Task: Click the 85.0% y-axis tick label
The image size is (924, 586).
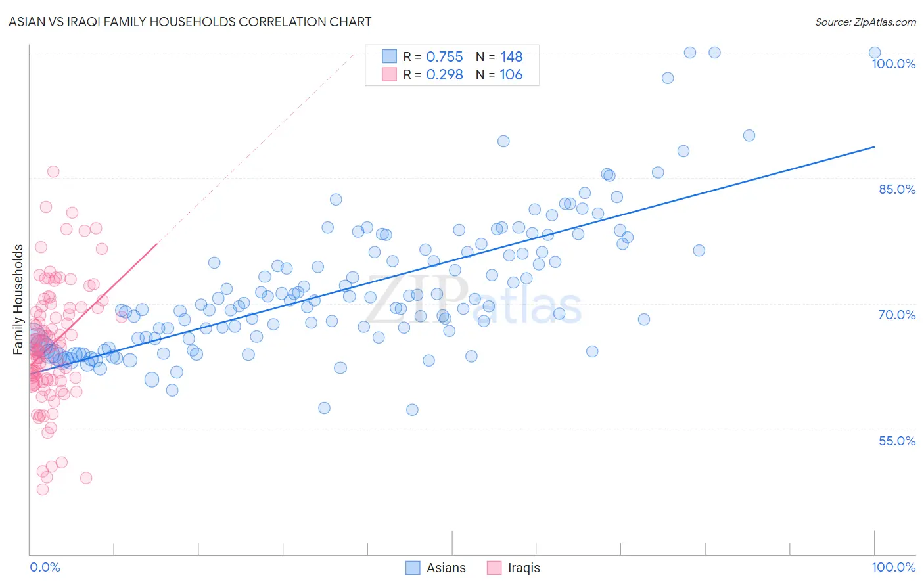Action: pyautogui.click(x=897, y=189)
